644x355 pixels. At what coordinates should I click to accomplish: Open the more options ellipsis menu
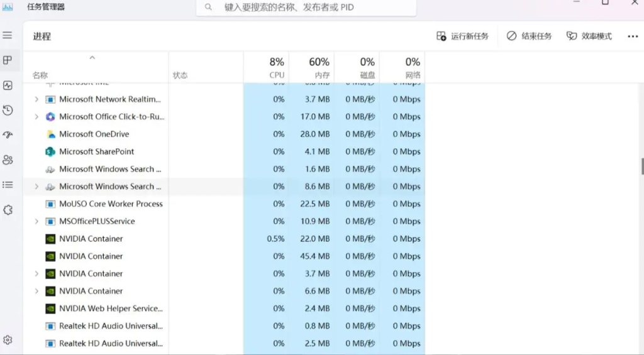pos(633,36)
